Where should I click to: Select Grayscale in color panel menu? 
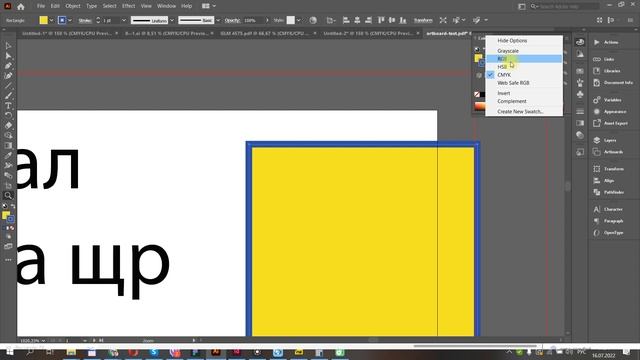point(524,51)
